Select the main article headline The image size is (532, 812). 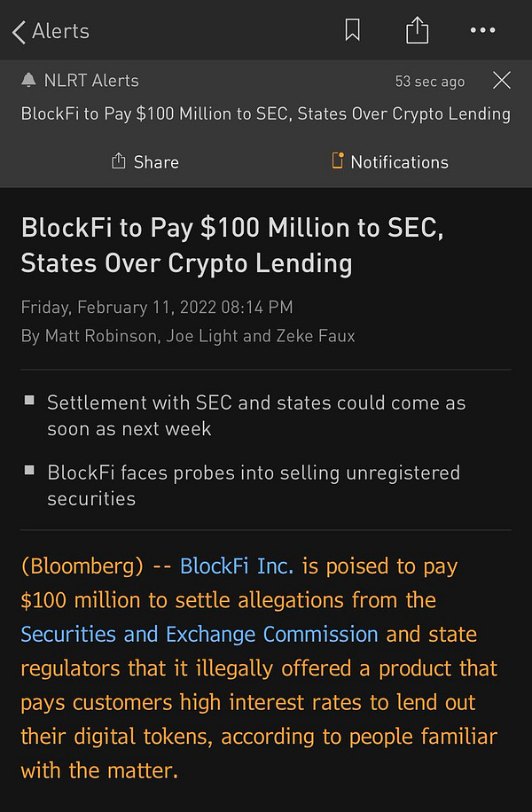pos(232,245)
